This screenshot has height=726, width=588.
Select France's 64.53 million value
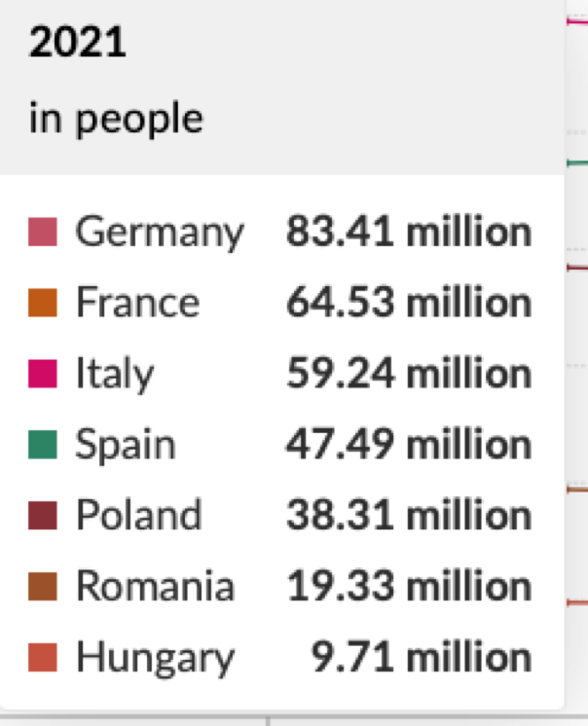[409, 303]
